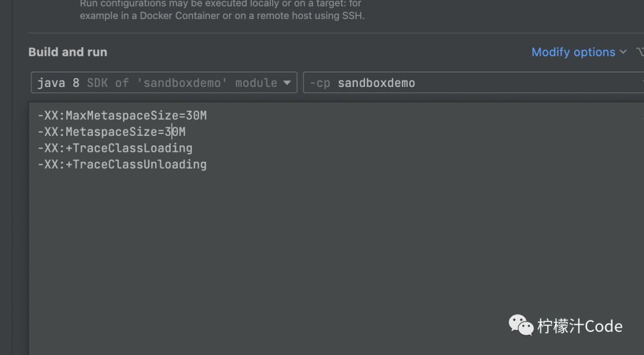Click the Docker Container description text
Image resolution: width=644 pixels, height=355 pixels.
click(180, 16)
